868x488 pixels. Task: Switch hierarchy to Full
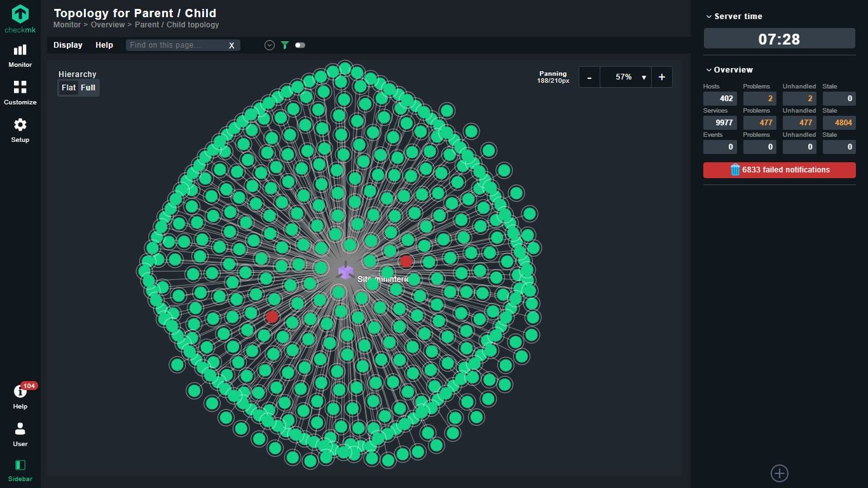click(88, 88)
